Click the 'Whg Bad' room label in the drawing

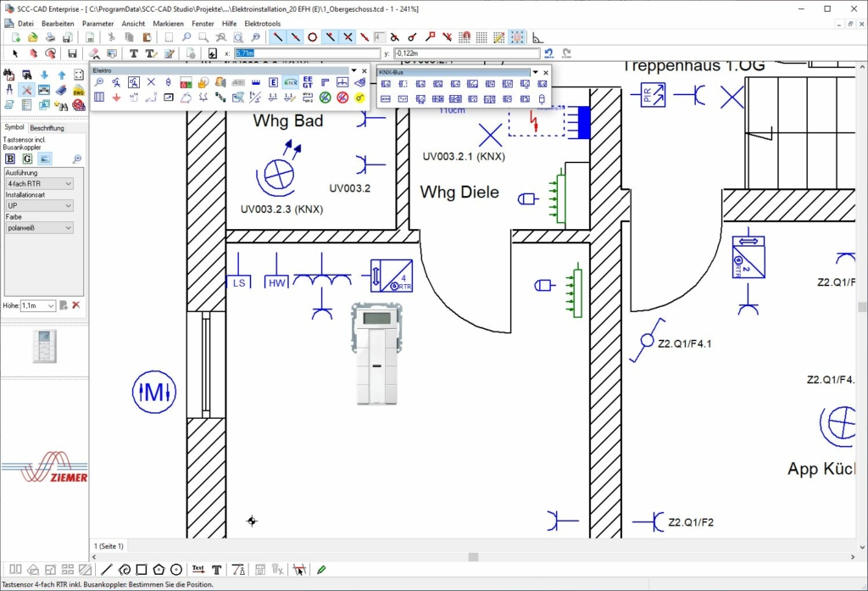point(288,120)
